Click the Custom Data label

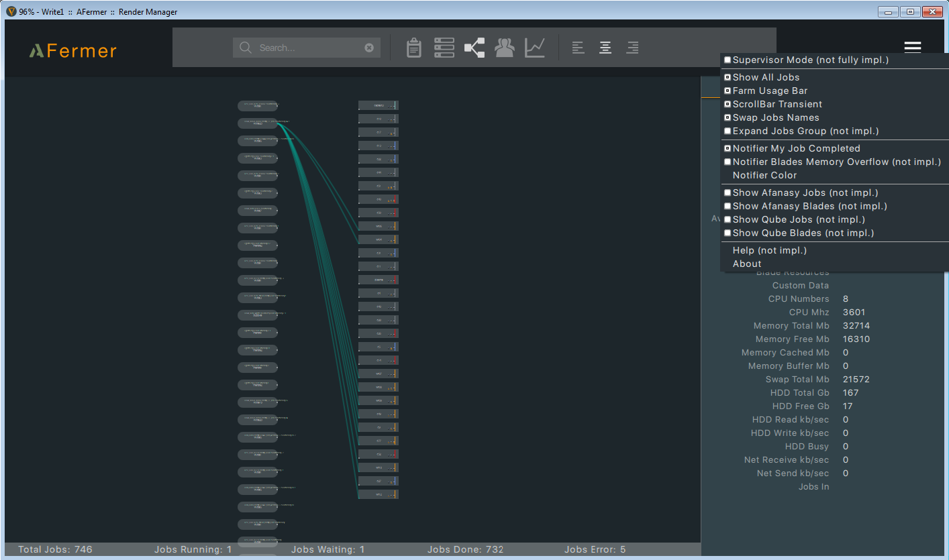click(801, 286)
